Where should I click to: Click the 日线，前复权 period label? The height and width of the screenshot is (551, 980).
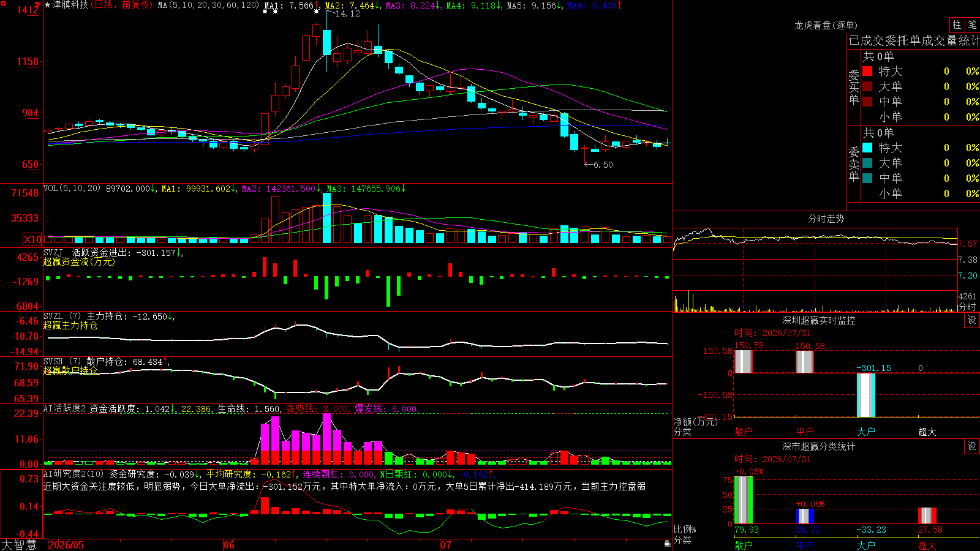click(122, 5)
